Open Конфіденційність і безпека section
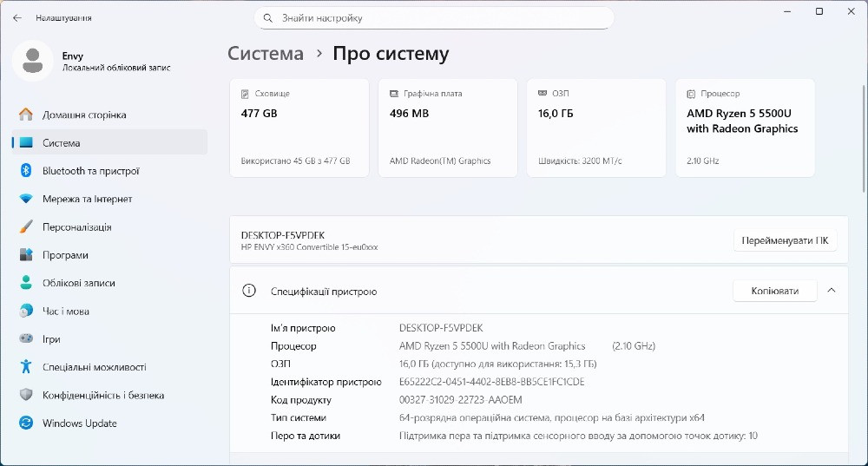The height and width of the screenshot is (466, 868). click(x=109, y=395)
